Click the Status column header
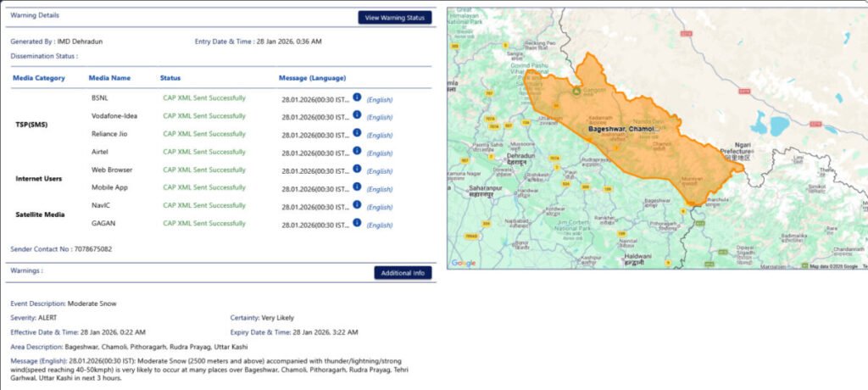The image size is (868, 390). (x=170, y=78)
